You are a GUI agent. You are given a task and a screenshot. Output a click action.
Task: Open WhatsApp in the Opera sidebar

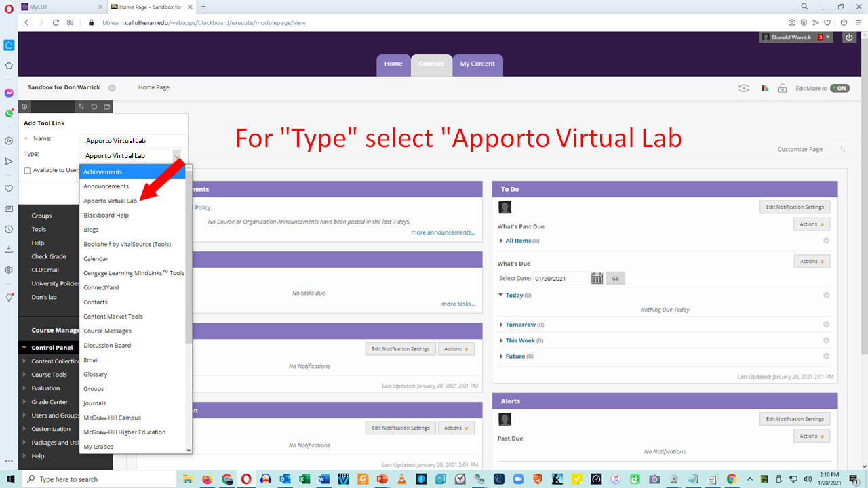(9, 113)
